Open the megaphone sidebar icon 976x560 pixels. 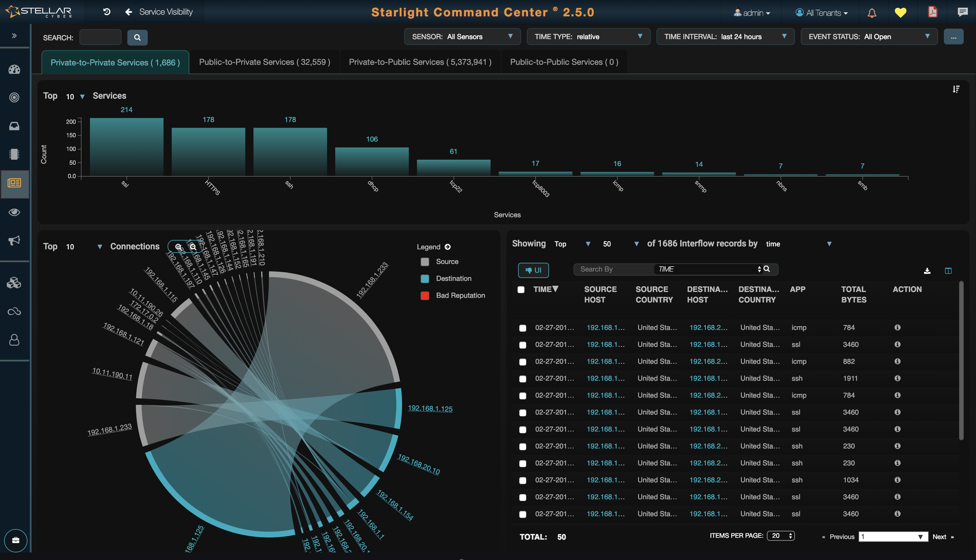(x=14, y=241)
